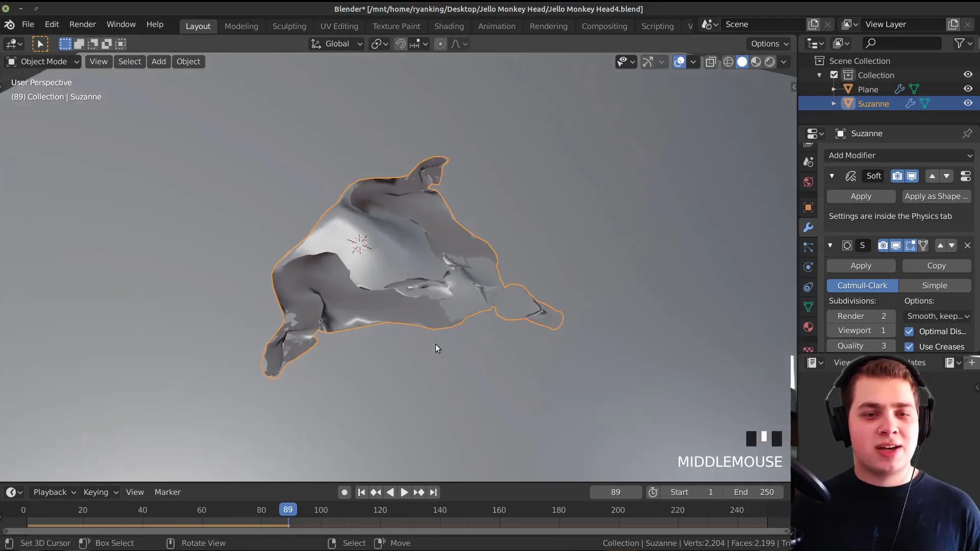Switch to material preview shading
Image resolution: width=980 pixels, height=551 pixels.
coord(756,62)
